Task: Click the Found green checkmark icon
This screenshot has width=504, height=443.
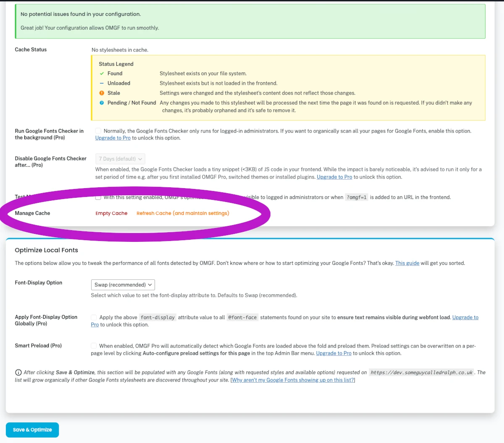Action: click(102, 73)
